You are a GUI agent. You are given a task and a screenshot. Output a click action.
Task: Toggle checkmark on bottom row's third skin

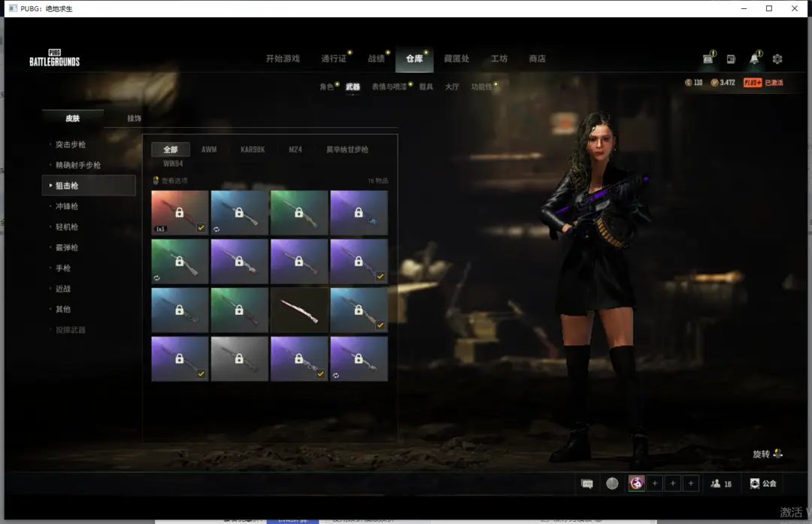pos(320,374)
